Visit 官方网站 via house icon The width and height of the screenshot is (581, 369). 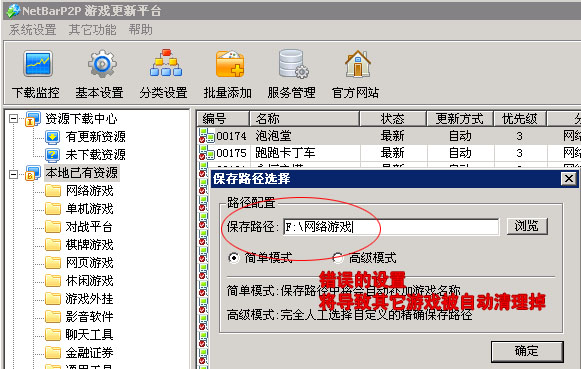tap(358, 64)
